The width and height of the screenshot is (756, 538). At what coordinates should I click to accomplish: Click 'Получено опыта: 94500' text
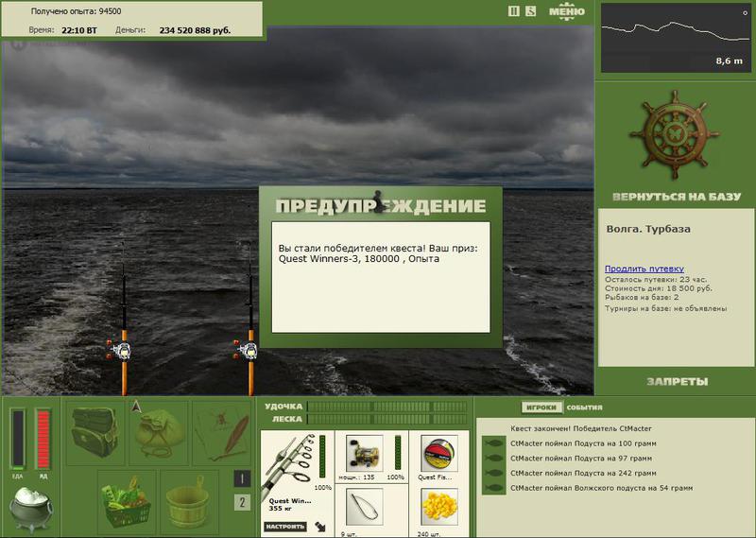[77, 11]
